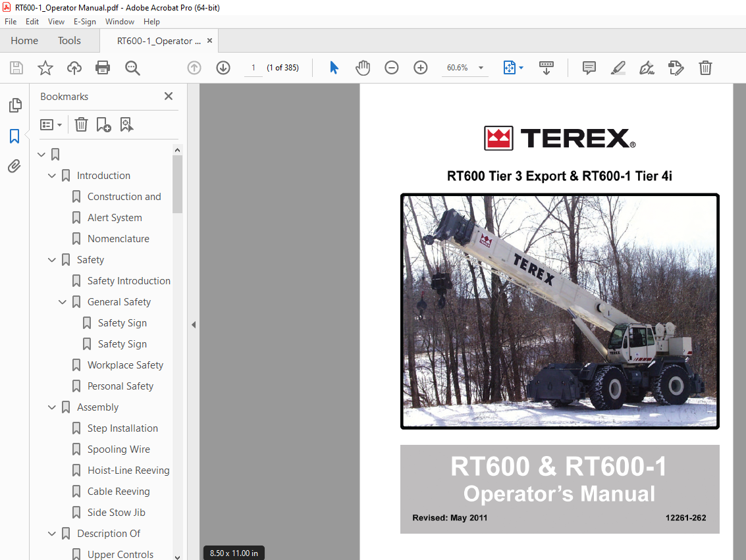Image resolution: width=746 pixels, height=560 pixels.
Task: Zoom out with minus button
Action: click(392, 68)
